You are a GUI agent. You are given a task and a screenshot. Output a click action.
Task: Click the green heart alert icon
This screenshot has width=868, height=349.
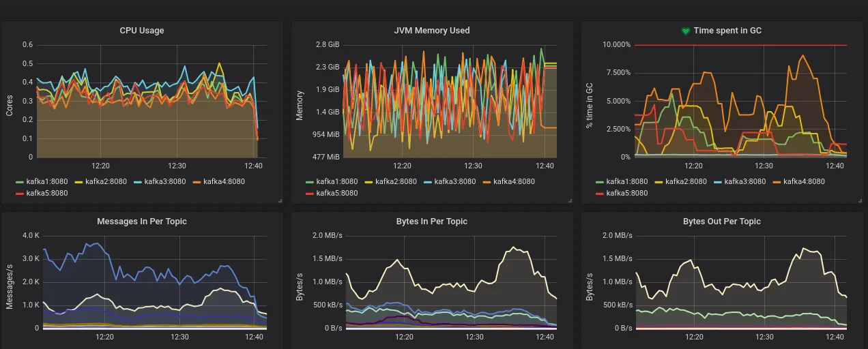pos(686,31)
